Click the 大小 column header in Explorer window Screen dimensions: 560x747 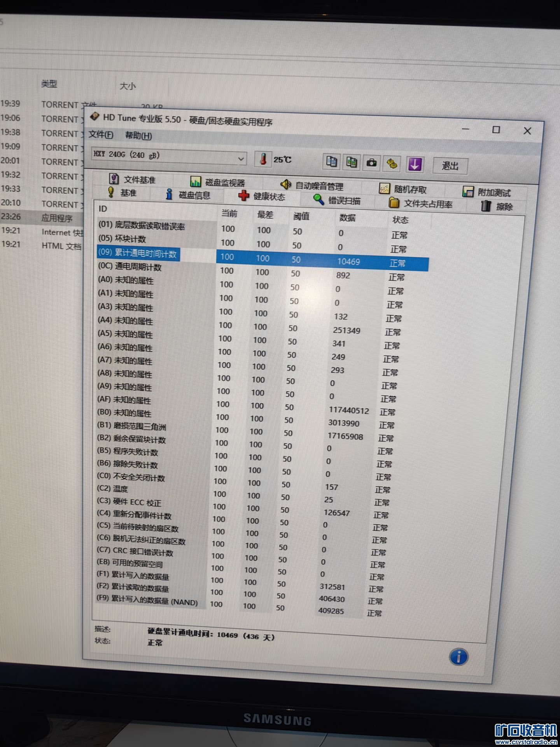pos(128,86)
